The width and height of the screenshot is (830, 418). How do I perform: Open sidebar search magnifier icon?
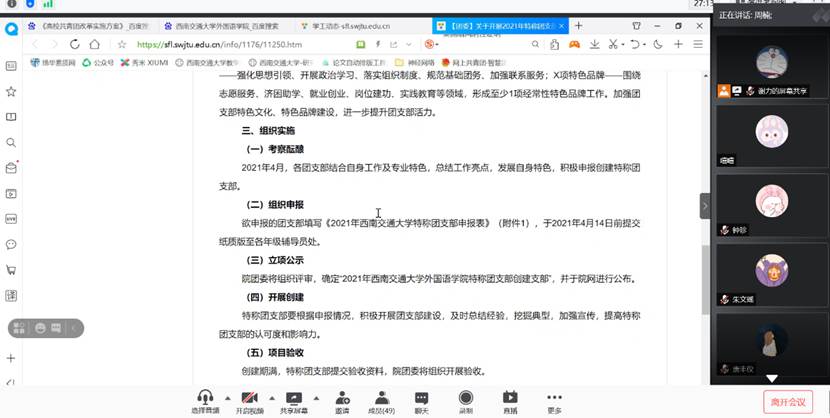point(11,142)
